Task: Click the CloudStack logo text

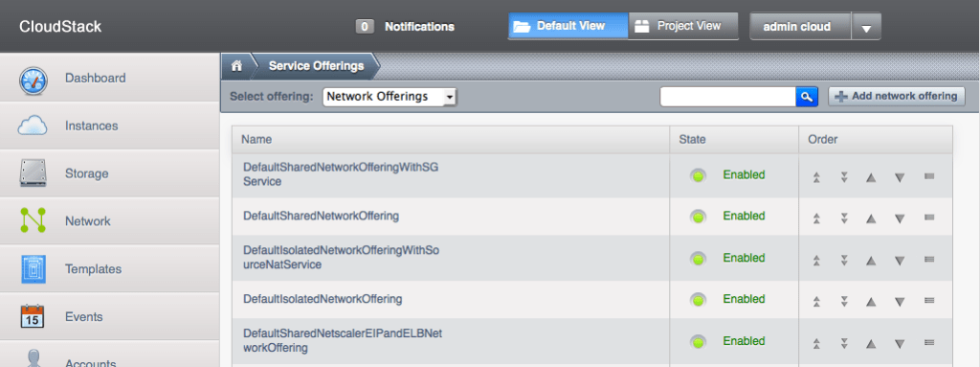Action: [x=60, y=27]
